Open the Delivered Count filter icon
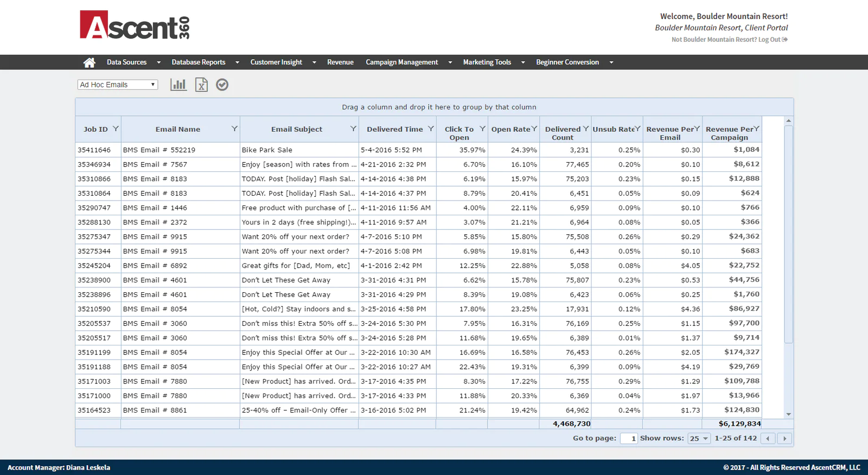 586,129
